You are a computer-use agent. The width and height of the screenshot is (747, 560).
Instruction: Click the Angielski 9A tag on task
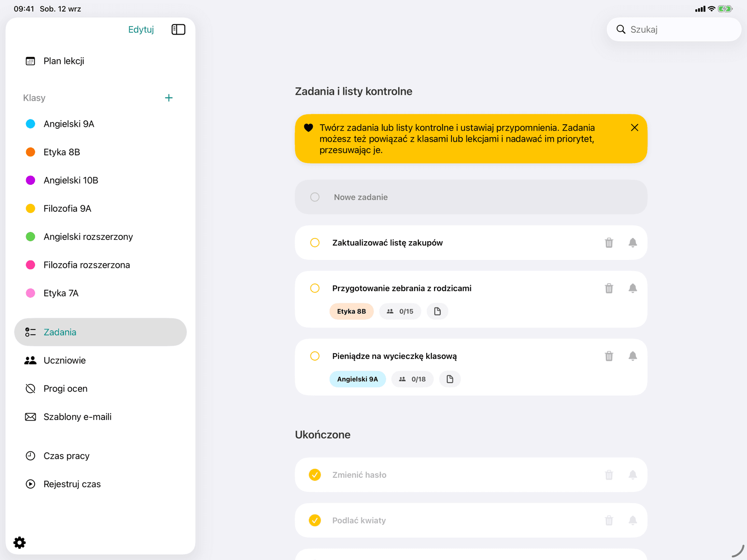(358, 379)
